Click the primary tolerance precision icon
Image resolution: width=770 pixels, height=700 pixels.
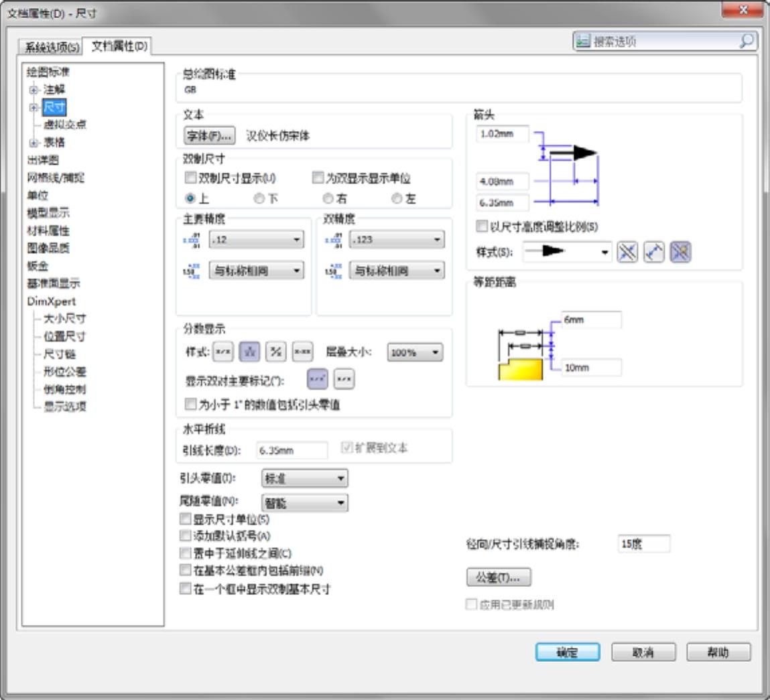[192, 271]
